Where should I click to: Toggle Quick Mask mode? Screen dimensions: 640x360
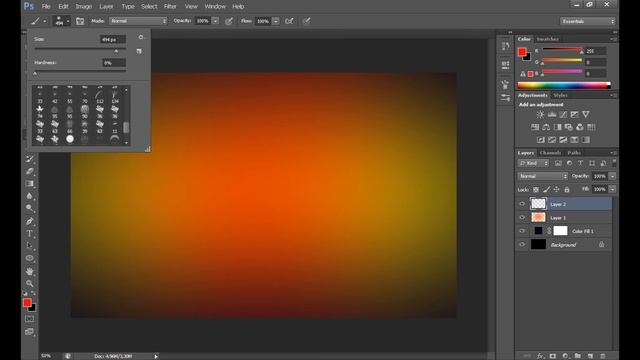(29, 319)
